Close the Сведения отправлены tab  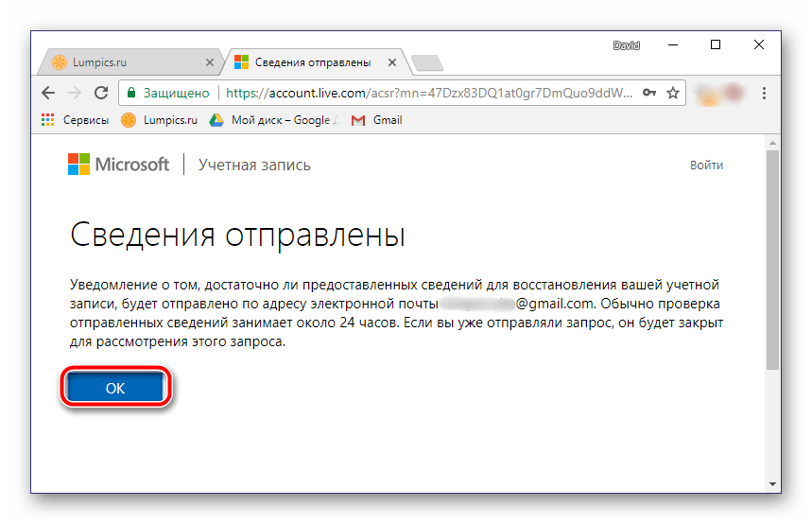[392, 62]
